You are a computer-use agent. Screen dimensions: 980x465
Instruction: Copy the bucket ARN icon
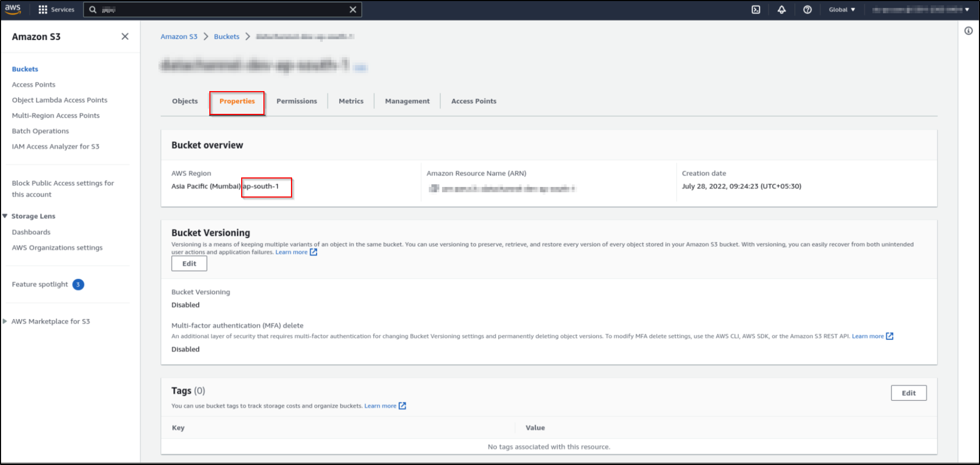click(x=434, y=189)
